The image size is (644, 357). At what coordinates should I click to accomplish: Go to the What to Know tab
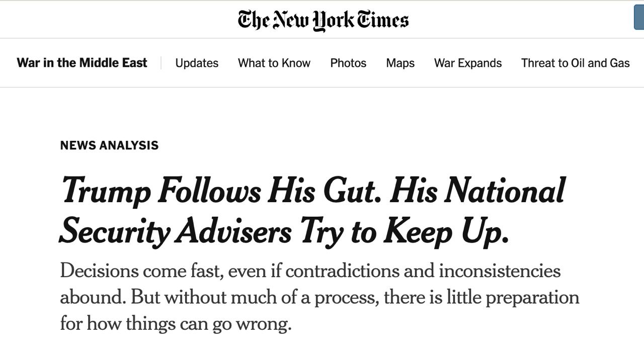click(274, 63)
